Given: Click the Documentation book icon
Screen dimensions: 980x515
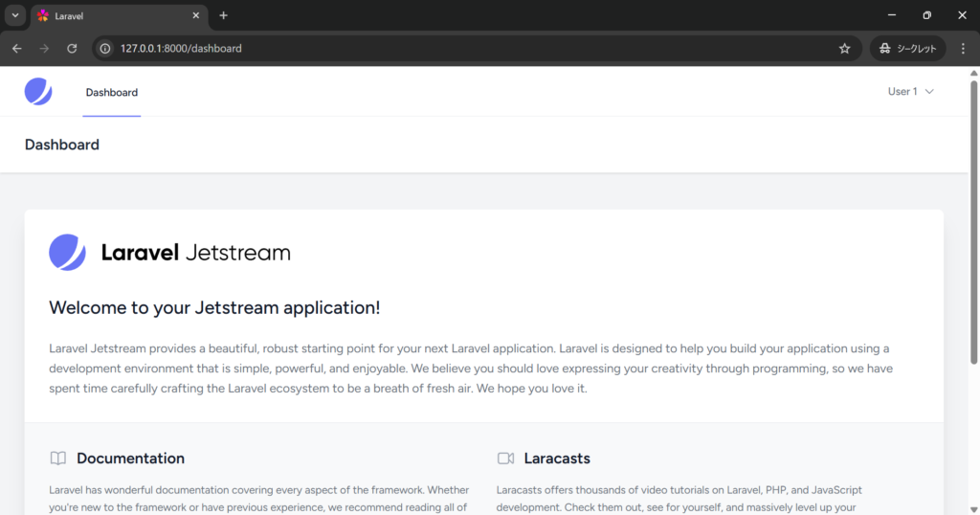Looking at the screenshot, I should click(58, 459).
